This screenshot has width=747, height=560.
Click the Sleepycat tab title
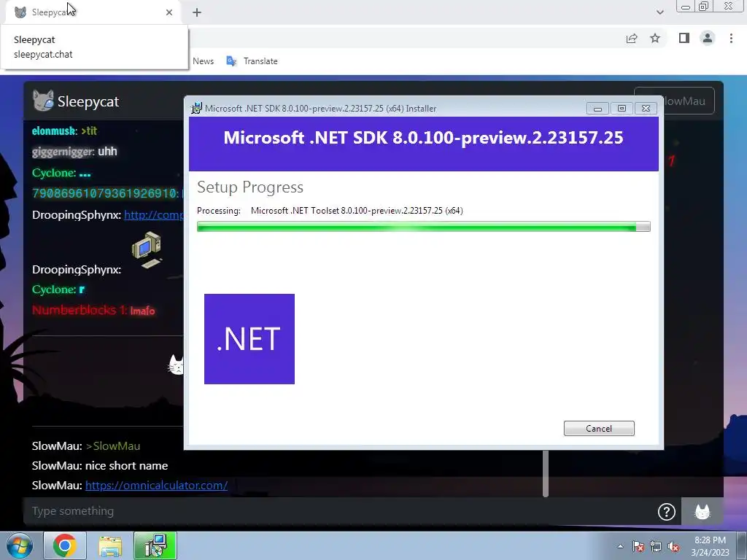pyautogui.click(x=49, y=12)
